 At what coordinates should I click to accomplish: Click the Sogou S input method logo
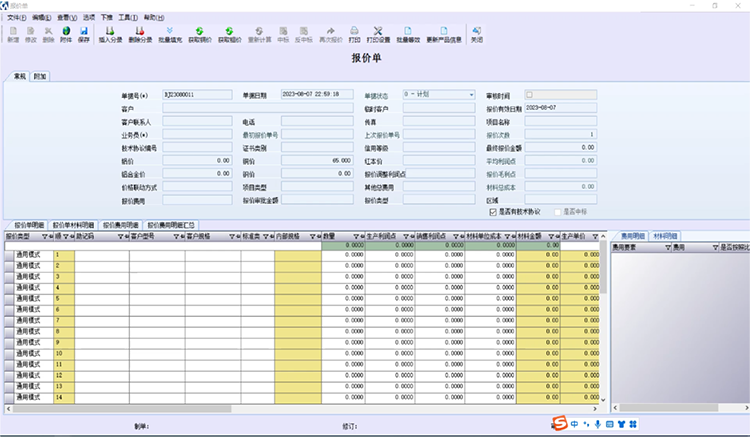coord(560,424)
